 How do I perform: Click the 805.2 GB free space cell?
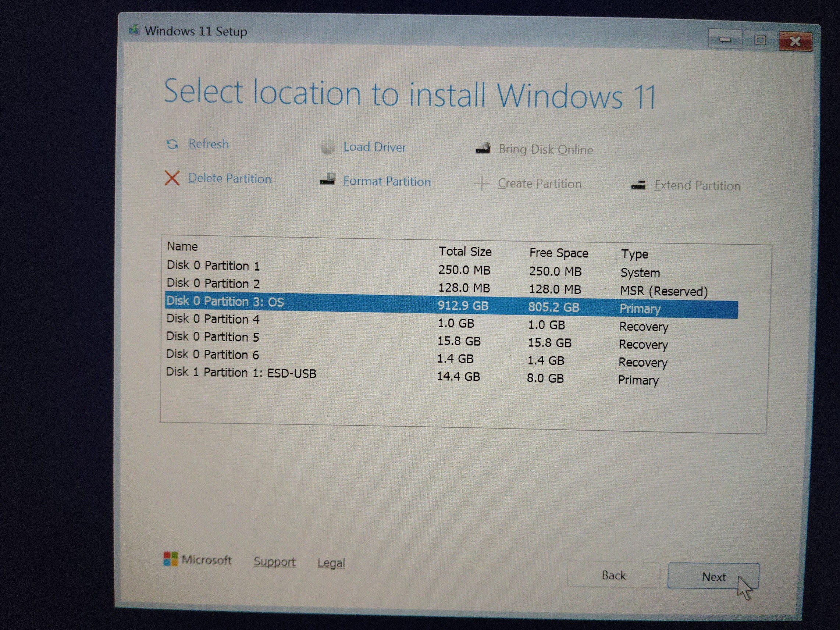[554, 307]
